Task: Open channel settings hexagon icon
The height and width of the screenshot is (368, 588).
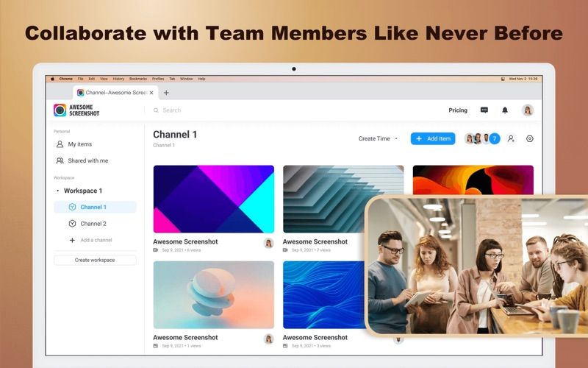Action: (529, 138)
